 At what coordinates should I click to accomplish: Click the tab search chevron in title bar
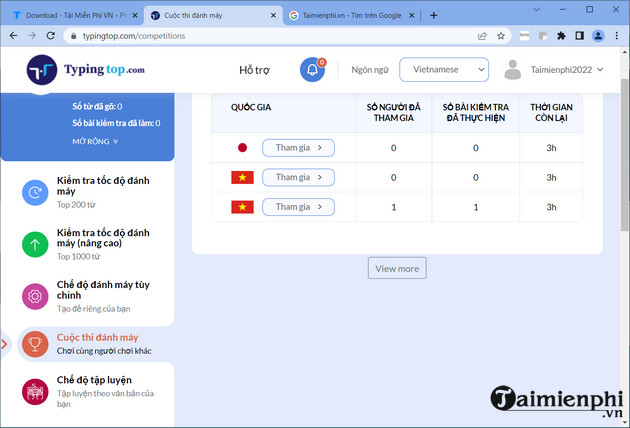pos(536,9)
